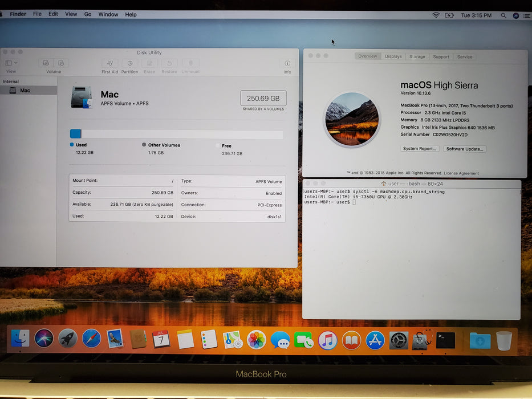Image resolution: width=532 pixels, height=399 pixels.
Task: Click the 250.69 GB capacity box
Action: 263,99
